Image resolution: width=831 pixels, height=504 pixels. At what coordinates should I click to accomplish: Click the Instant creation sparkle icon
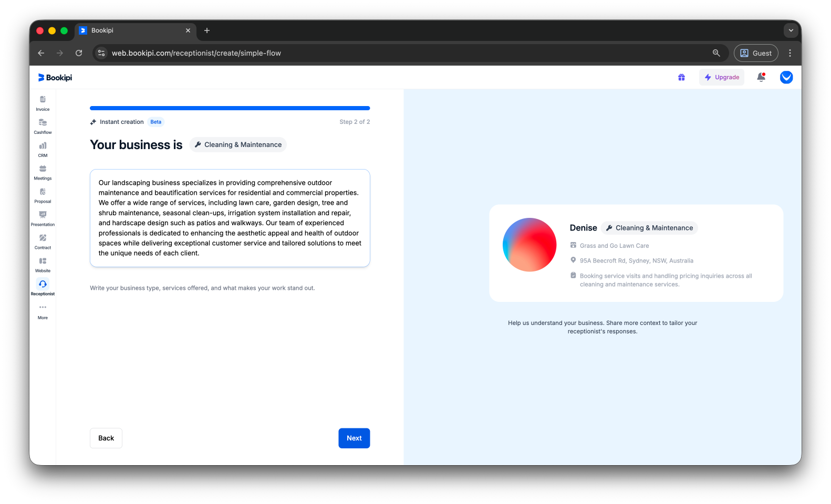[x=93, y=122]
